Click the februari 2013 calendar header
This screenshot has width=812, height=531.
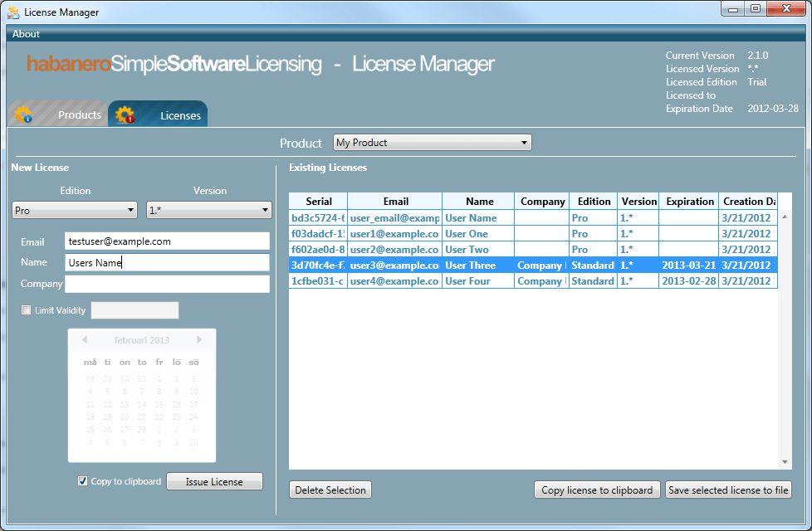point(142,340)
